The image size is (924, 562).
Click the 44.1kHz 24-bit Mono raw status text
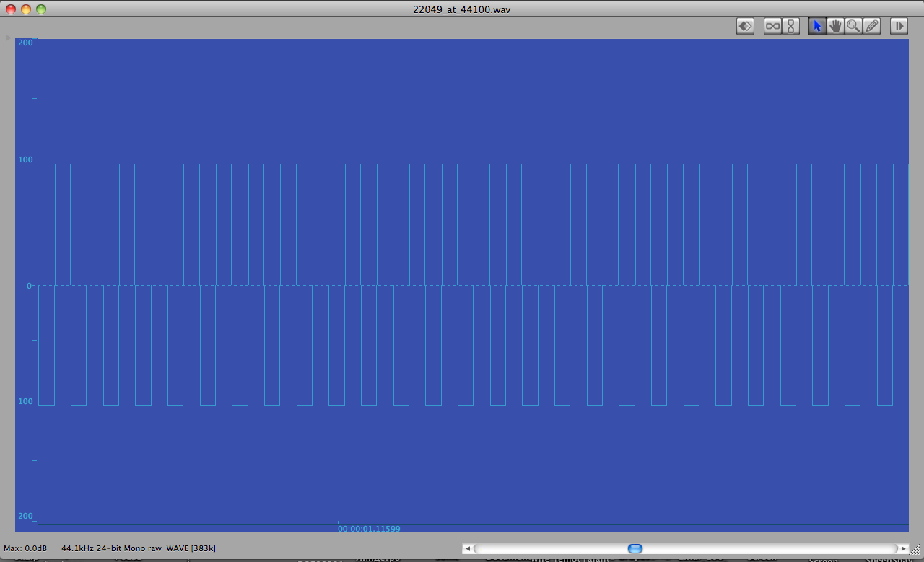point(111,548)
